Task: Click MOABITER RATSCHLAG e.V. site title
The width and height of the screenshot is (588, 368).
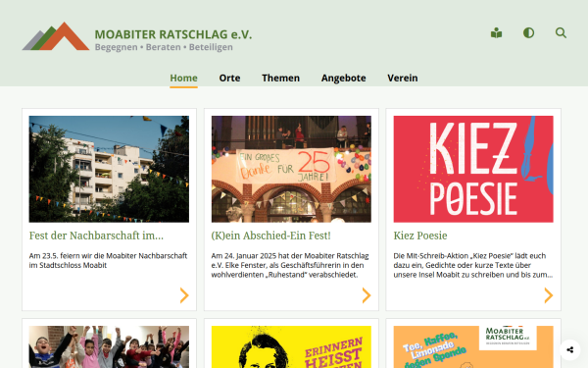Action: click(x=173, y=34)
